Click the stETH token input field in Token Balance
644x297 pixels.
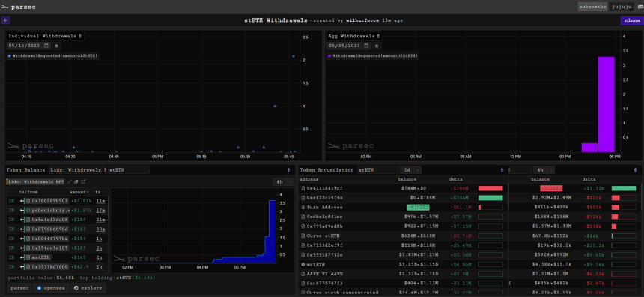129,170
